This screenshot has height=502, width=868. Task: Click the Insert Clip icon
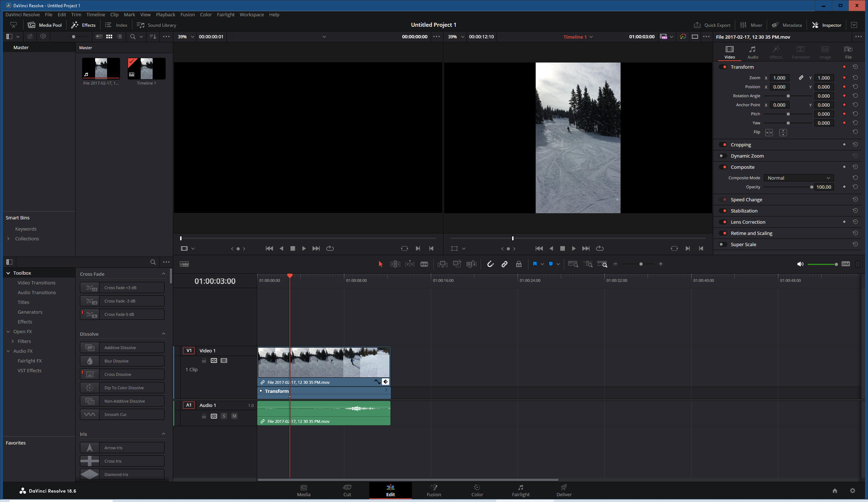coord(442,264)
